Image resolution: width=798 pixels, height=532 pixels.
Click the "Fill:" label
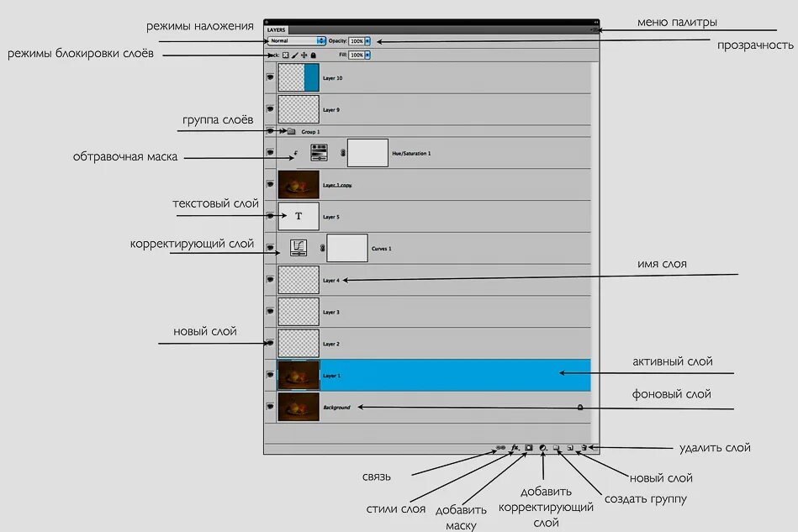[343, 55]
